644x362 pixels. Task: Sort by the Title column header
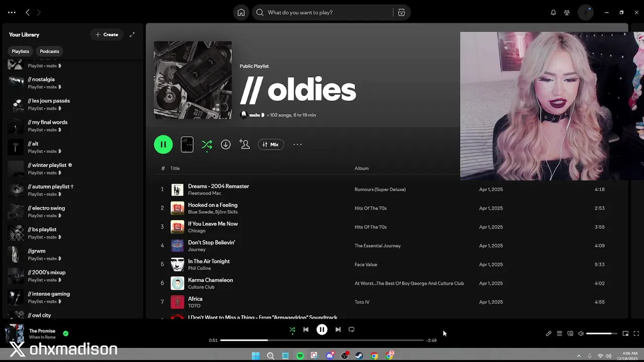[x=175, y=168]
